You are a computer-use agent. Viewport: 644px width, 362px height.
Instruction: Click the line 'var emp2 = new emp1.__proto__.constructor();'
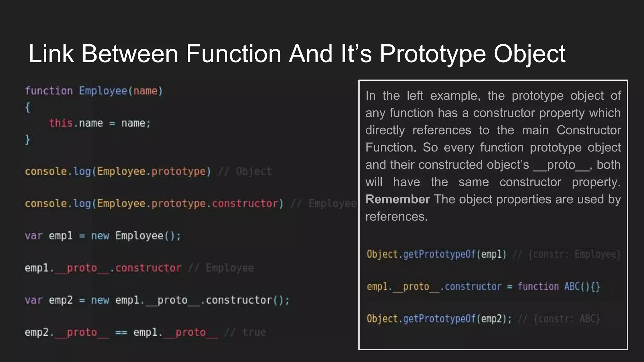point(157,300)
